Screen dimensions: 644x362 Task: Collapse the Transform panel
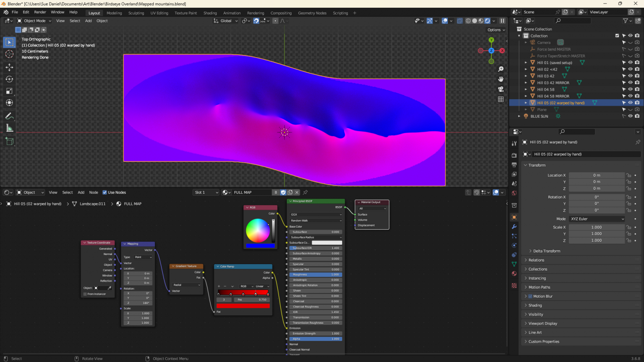click(537, 165)
